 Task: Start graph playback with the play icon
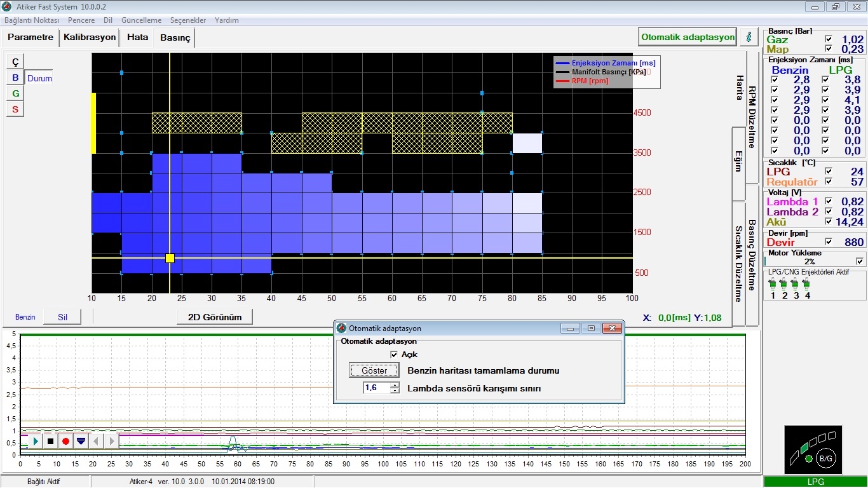pyautogui.click(x=35, y=440)
